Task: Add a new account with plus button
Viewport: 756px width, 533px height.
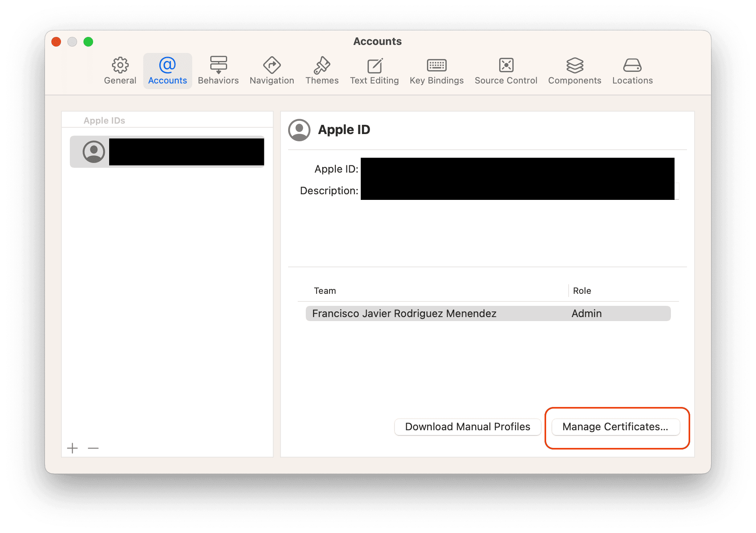Action: tap(73, 448)
